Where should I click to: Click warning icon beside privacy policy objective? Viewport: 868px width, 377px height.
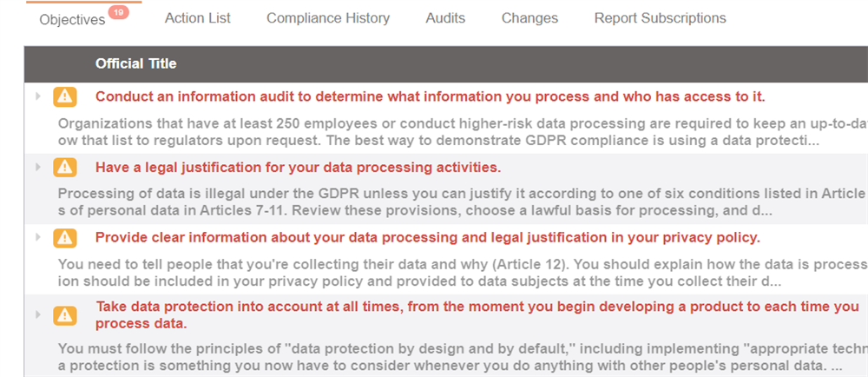[65, 237]
